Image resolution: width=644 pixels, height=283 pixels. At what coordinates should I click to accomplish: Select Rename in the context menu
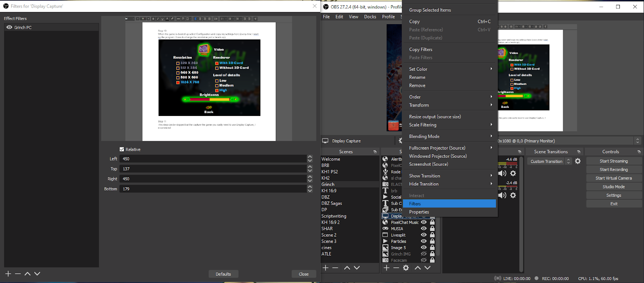click(450, 77)
